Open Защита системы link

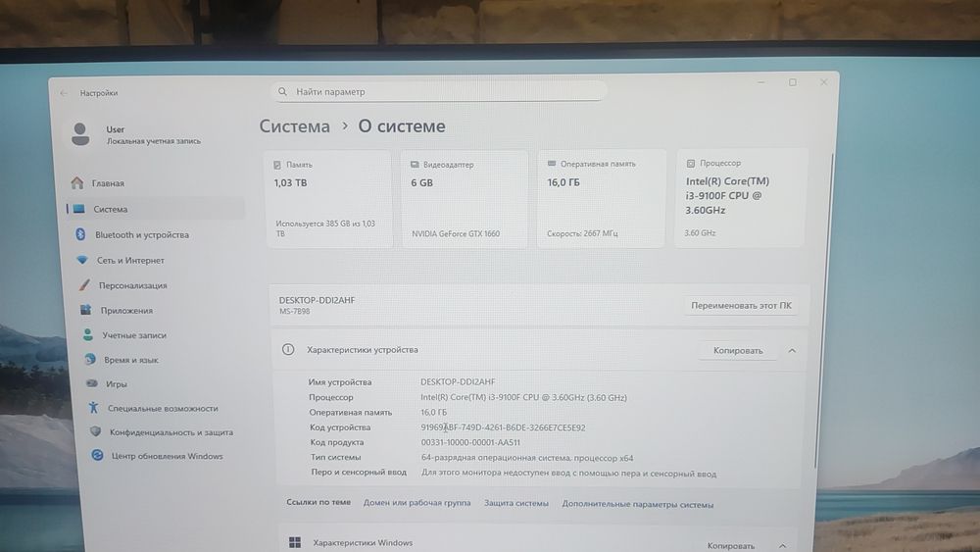(516, 503)
